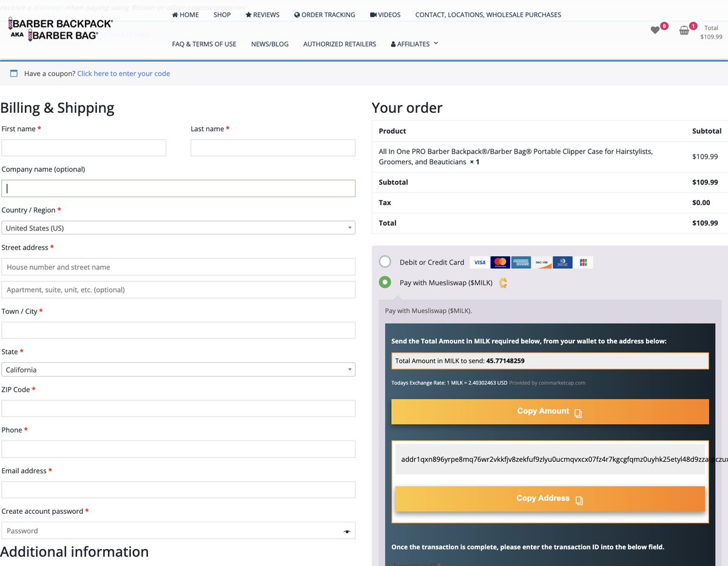This screenshot has height=566, width=728.
Task: Go to the Home menu item
Action: coord(186,15)
